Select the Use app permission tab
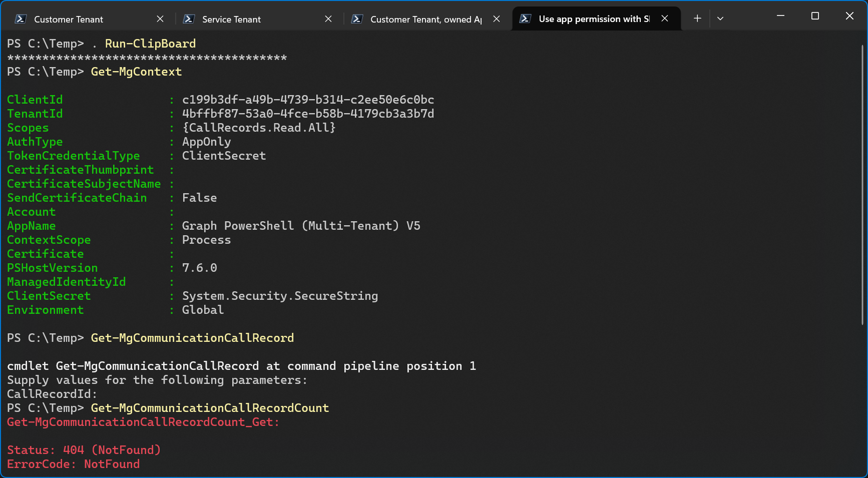The height and width of the screenshot is (478, 868). pyautogui.click(x=593, y=19)
